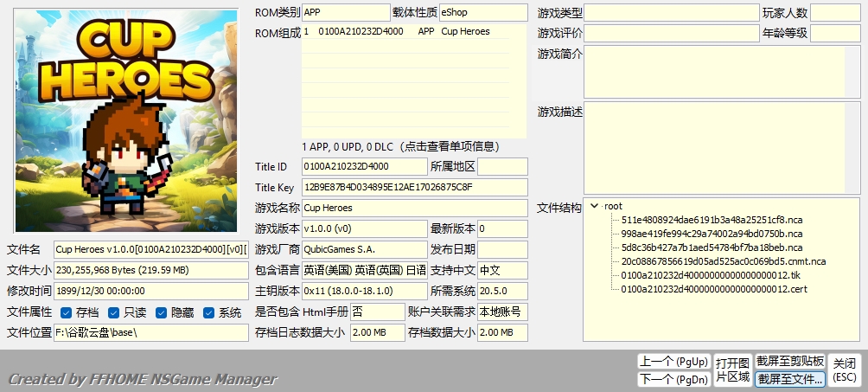Select the 5d8c36b427a7b1aed54784bf7ba18beb.nca file

click(711, 247)
